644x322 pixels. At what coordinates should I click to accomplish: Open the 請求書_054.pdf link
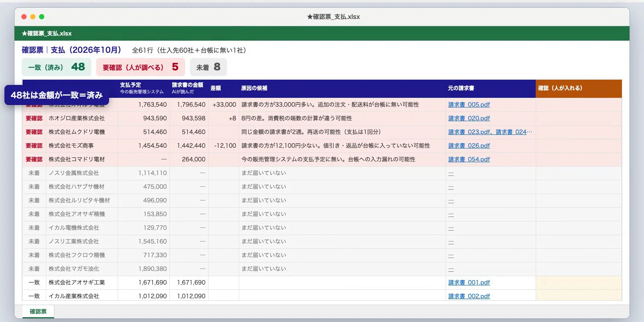tap(469, 159)
